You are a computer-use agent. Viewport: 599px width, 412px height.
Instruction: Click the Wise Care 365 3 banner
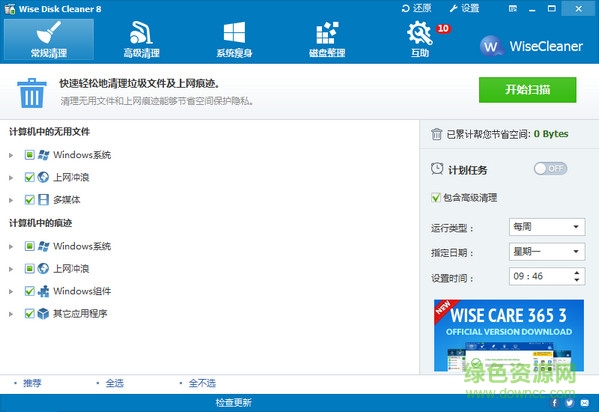pos(509,335)
